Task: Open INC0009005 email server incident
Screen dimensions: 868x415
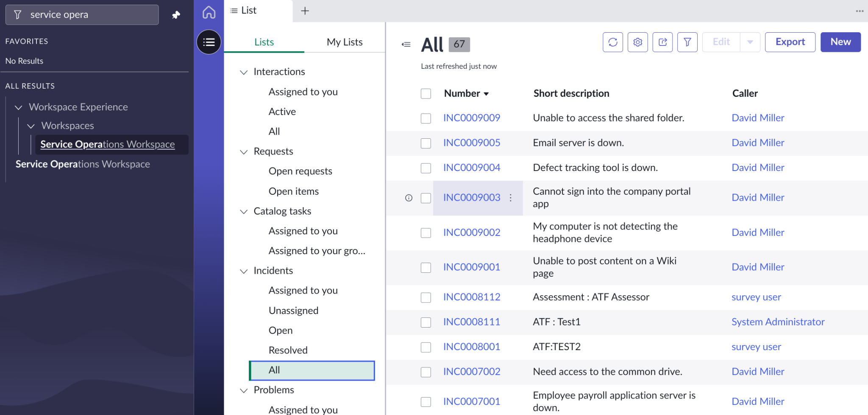Action: (x=471, y=143)
